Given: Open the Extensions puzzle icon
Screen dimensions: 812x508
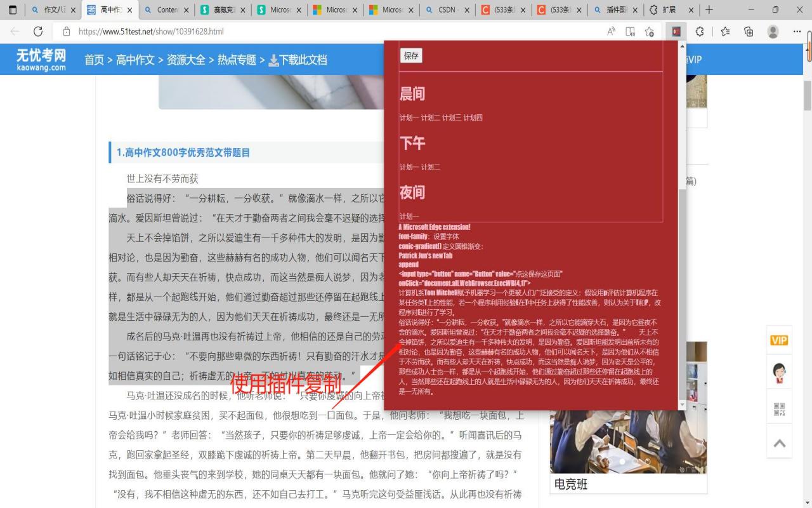Looking at the screenshot, I should (x=700, y=31).
